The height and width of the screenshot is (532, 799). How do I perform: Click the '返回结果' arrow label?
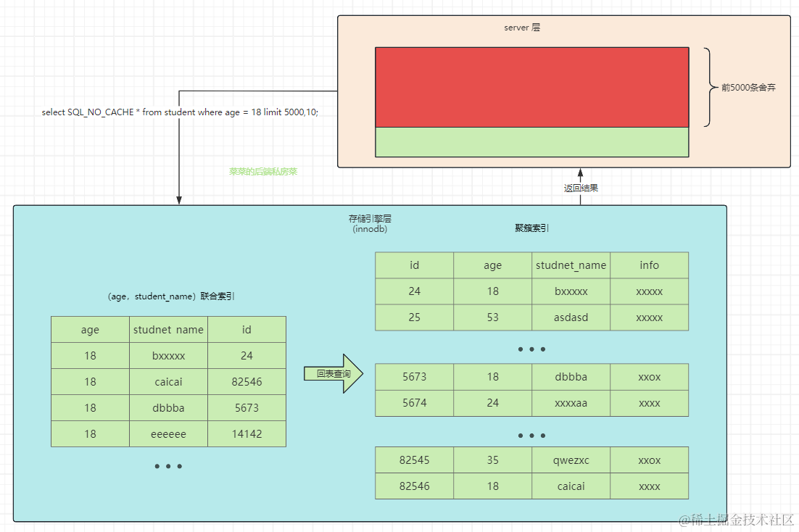[581, 188]
